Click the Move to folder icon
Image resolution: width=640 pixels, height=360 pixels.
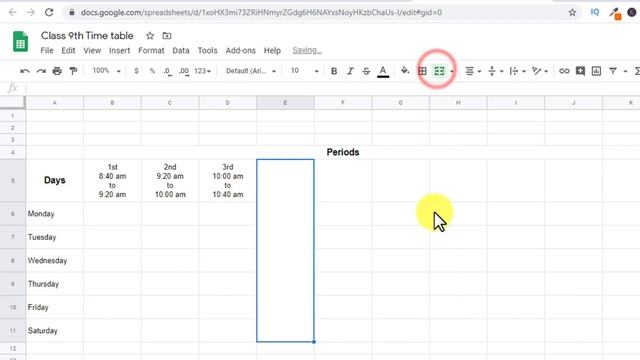(x=167, y=36)
